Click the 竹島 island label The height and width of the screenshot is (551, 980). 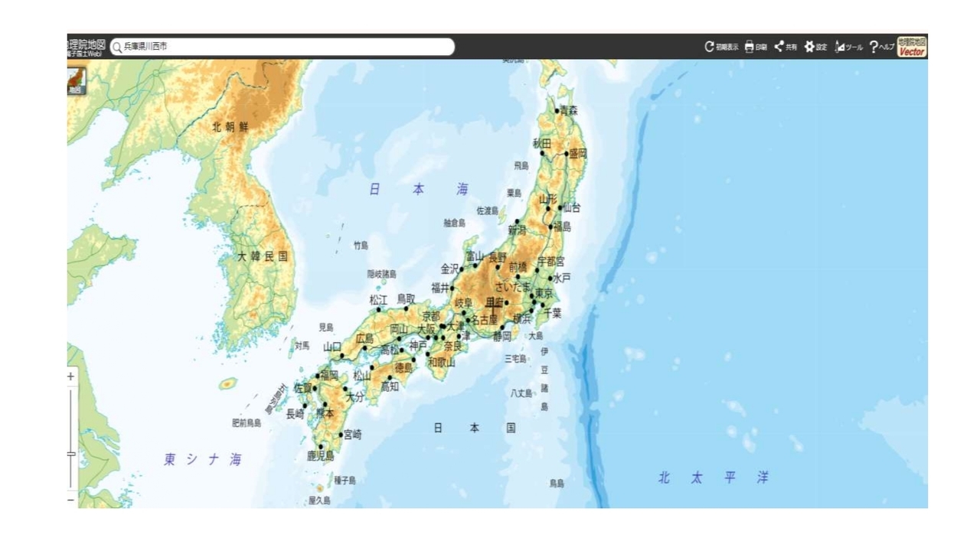pos(361,246)
